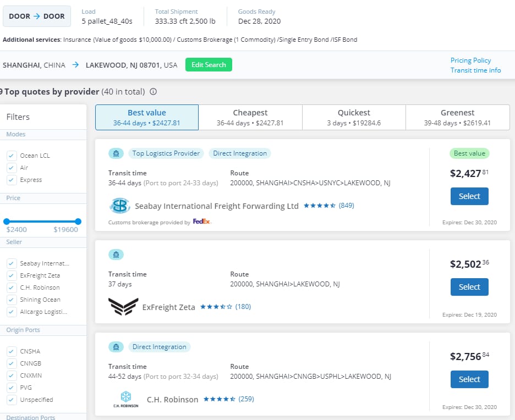
Task: Toggle the Allcargo Logisti... seller checkbox
Action: [x=12, y=312]
